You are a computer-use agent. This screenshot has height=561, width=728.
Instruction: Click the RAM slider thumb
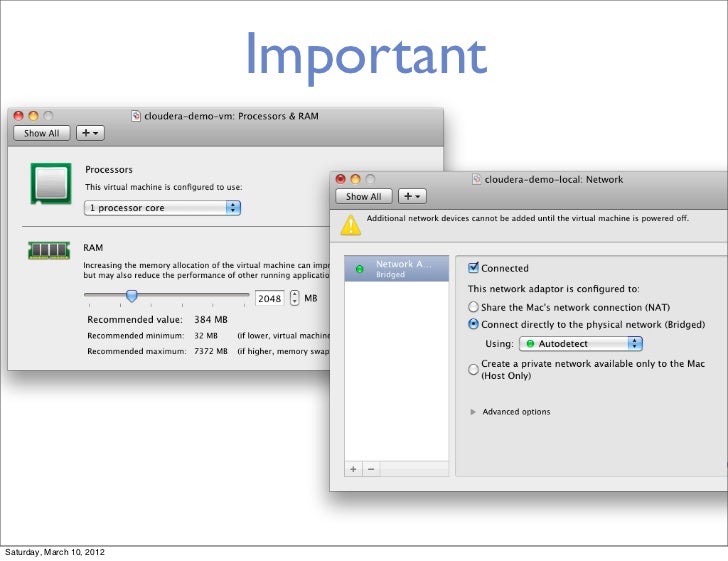pos(132,296)
